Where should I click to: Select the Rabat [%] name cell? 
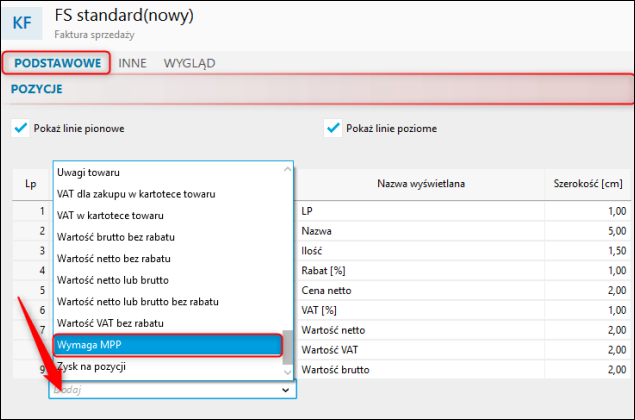click(421, 271)
